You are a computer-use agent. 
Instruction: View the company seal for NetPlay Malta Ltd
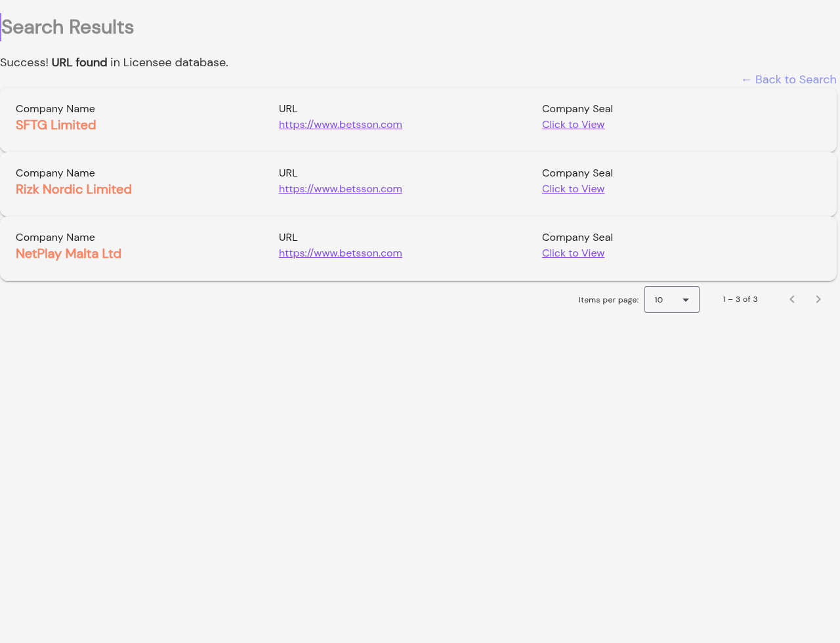573,253
